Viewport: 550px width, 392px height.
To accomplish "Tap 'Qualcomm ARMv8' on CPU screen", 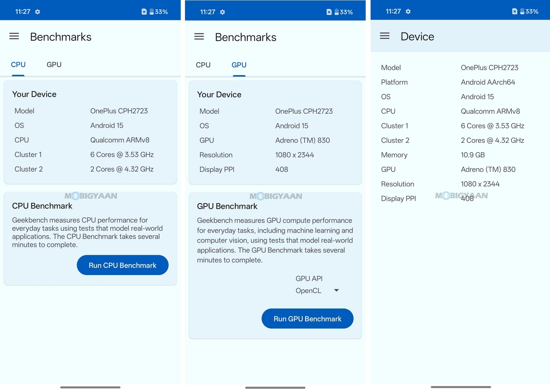I will (x=120, y=140).
